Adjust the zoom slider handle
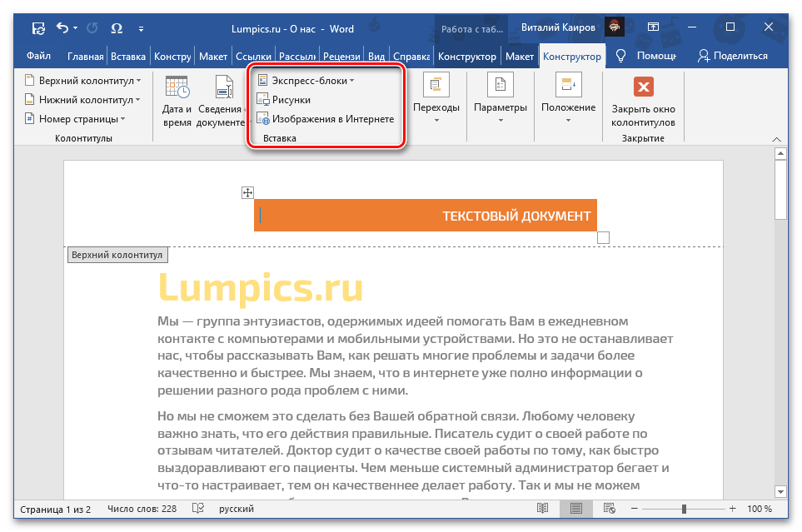Screen dimensions: 802x532 (684, 509)
